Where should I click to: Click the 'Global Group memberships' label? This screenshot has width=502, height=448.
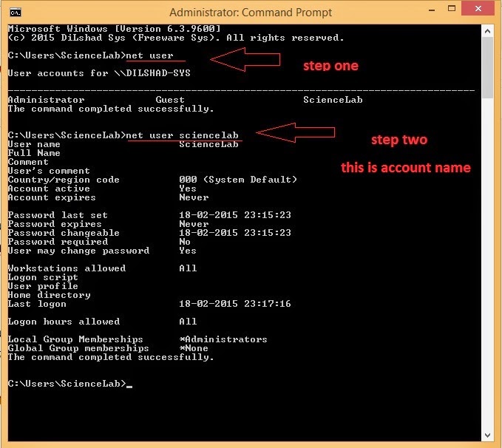78,348
